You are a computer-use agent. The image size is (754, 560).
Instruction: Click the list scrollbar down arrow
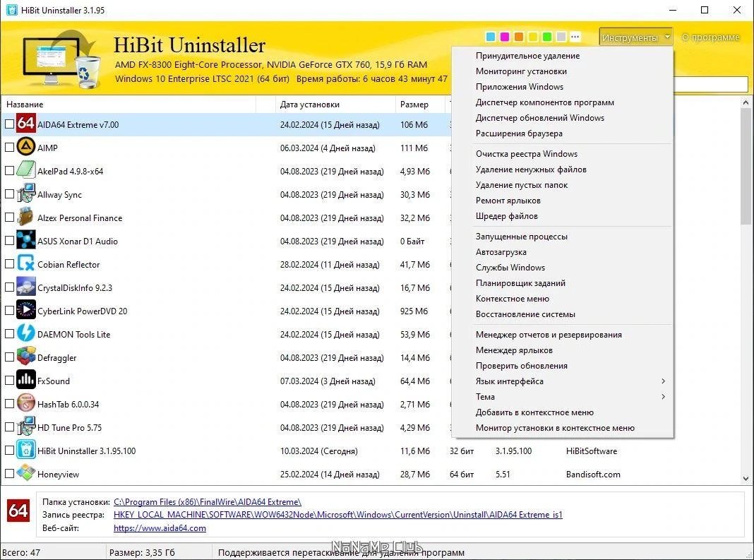point(746,478)
